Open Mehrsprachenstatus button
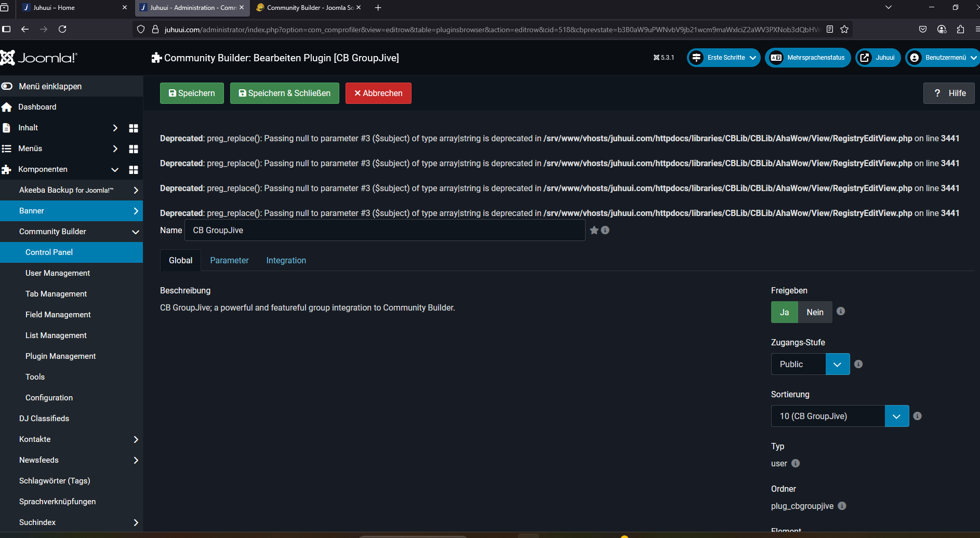Viewport: 980px width, 538px height. [x=808, y=58]
